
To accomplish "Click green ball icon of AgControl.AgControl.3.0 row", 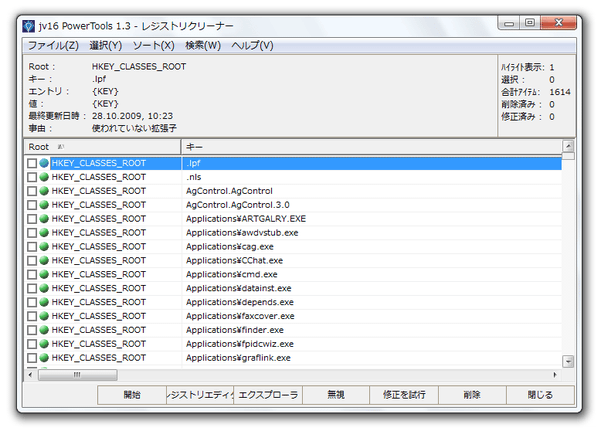I will tap(44, 205).
